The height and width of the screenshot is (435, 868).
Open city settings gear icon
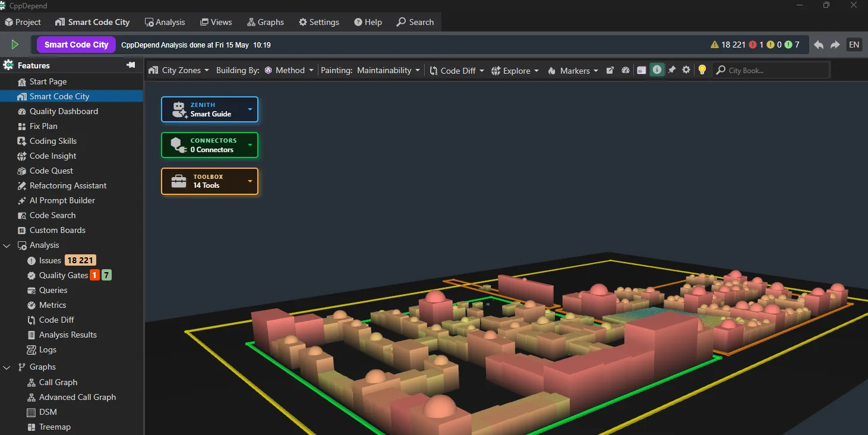tap(686, 70)
